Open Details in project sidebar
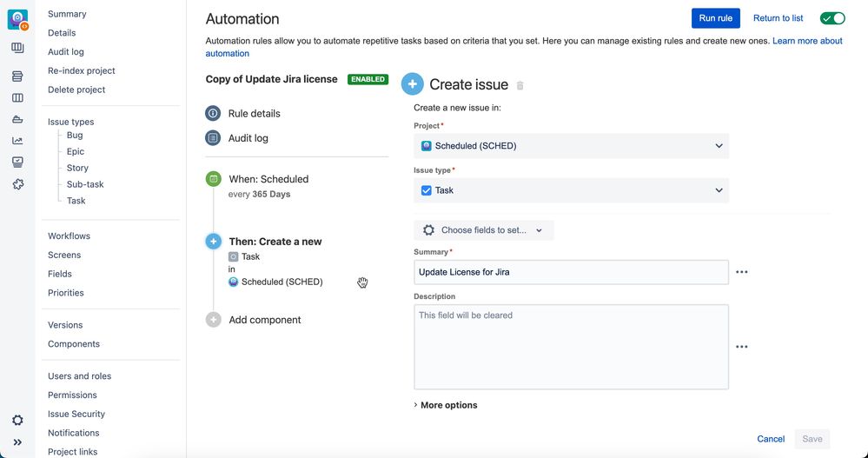 (62, 33)
